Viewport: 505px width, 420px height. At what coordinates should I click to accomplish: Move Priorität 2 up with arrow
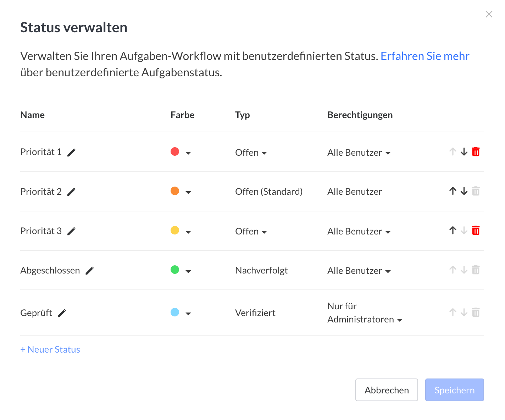[x=453, y=191]
